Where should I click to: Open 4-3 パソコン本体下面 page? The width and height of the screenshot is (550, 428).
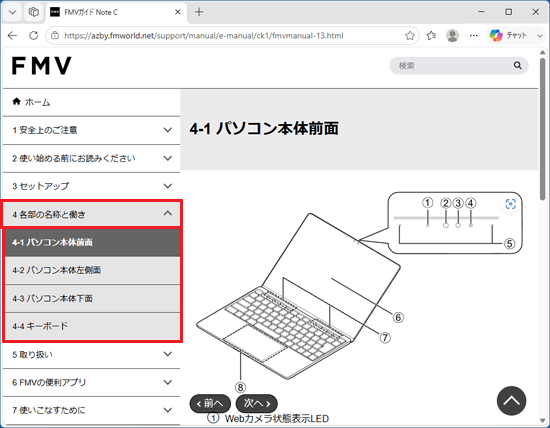[x=92, y=299]
